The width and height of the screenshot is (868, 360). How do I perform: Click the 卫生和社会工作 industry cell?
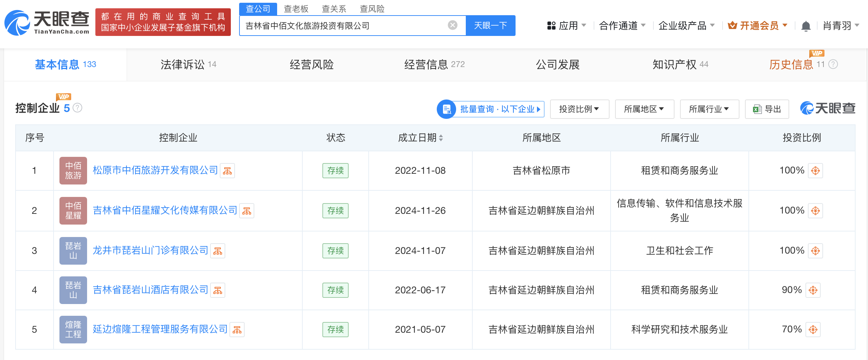pyautogui.click(x=680, y=251)
